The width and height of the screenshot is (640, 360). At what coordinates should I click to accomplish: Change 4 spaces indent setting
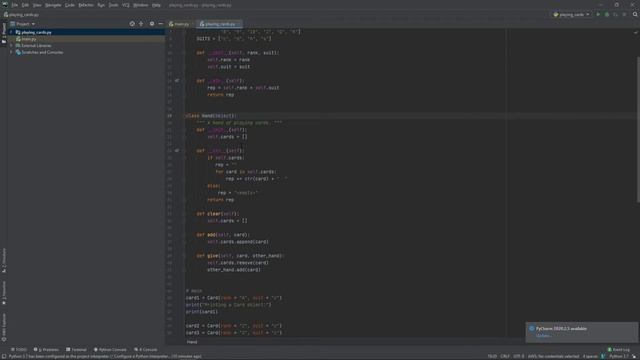pos(590,356)
